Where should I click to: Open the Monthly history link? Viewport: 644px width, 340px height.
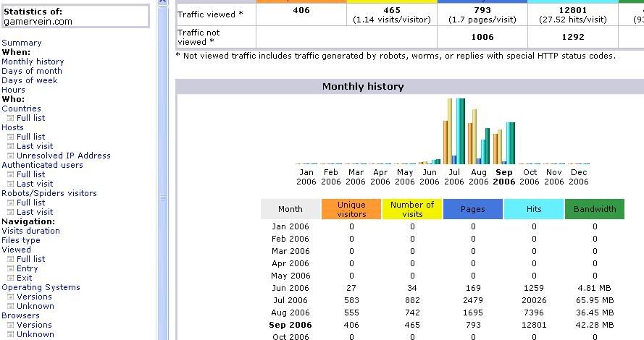[33, 61]
